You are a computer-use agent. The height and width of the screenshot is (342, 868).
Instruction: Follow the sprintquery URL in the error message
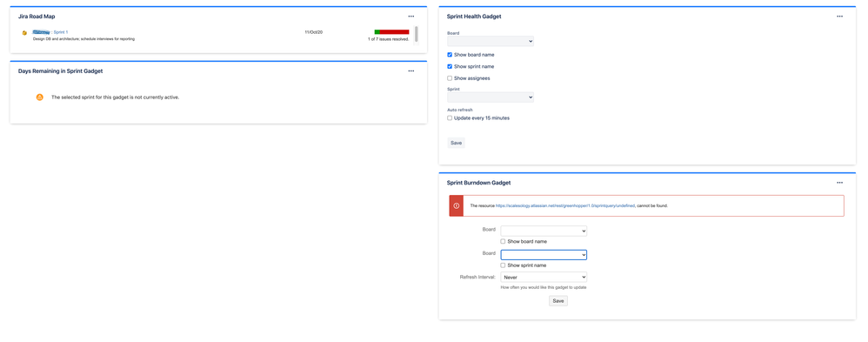coord(565,205)
